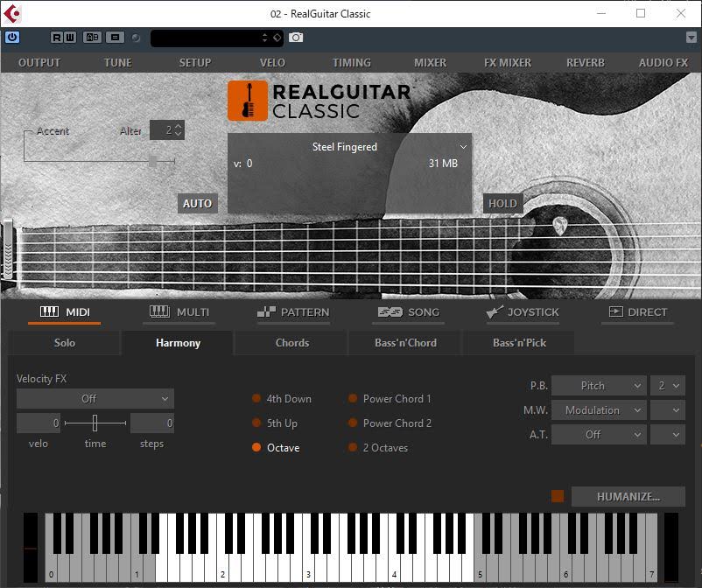Toggle the plugin power bypass button
Image resolution: width=702 pixels, height=588 pixels.
pyautogui.click(x=12, y=38)
